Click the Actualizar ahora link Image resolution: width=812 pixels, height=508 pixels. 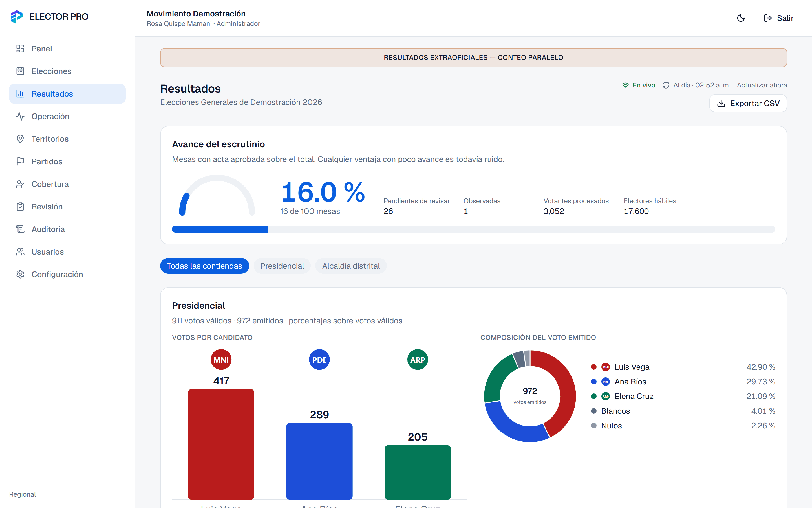pyautogui.click(x=762, y=85)
